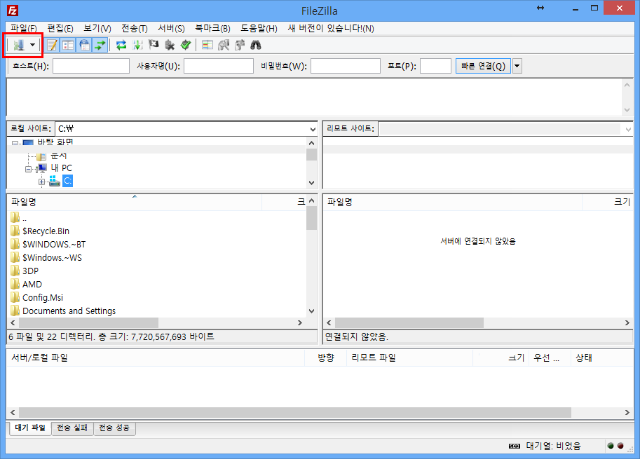
Task: Open the directory listing filters icon
Action: coord(207,45)
